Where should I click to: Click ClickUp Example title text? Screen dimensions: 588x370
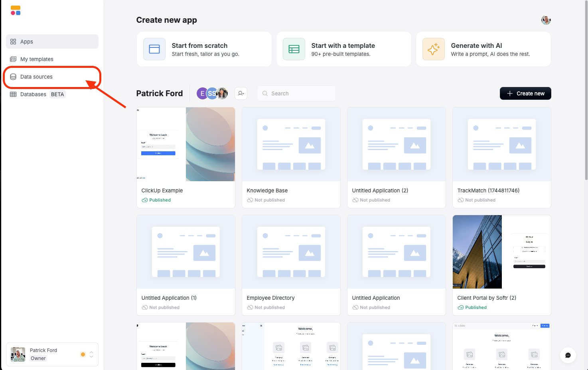[x=162, y=190]
